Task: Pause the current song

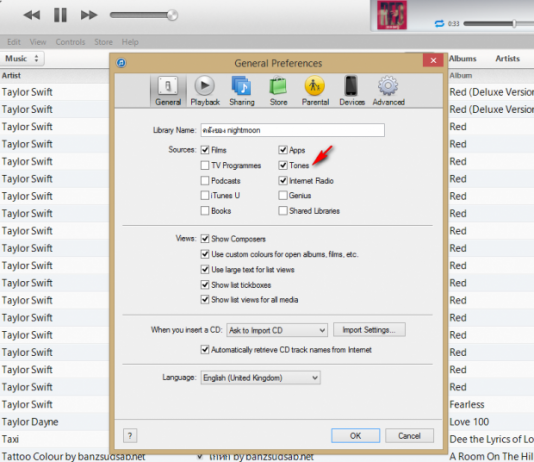Action: (60, 15)
